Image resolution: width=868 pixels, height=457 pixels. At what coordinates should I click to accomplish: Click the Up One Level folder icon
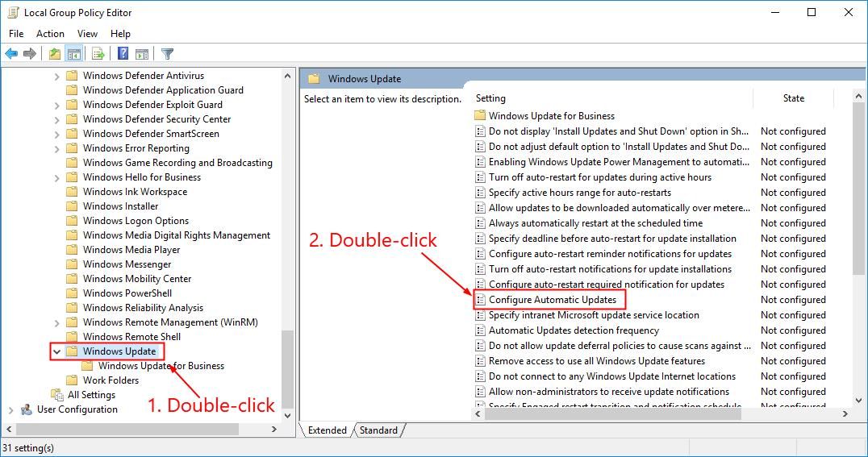(54, 54)
